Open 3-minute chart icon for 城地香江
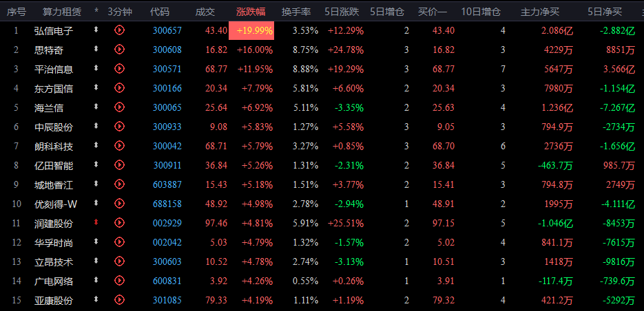 [119, 184]
